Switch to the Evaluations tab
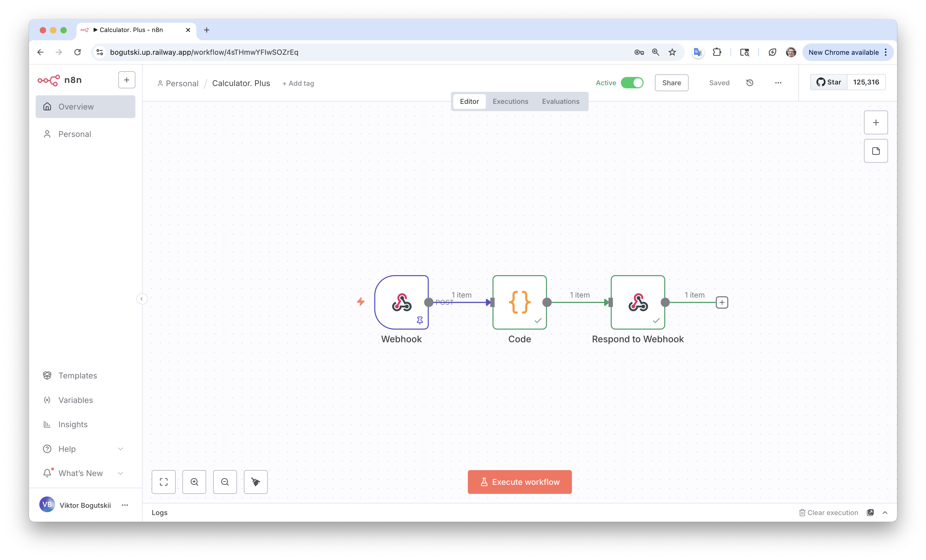 560,102
